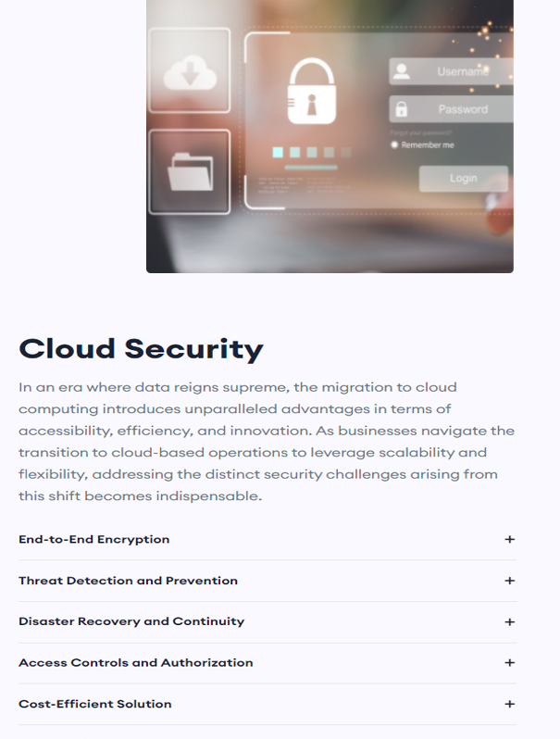Select the Remember me radio button
This screenshot has height=739, width=560.
(394, 145)
